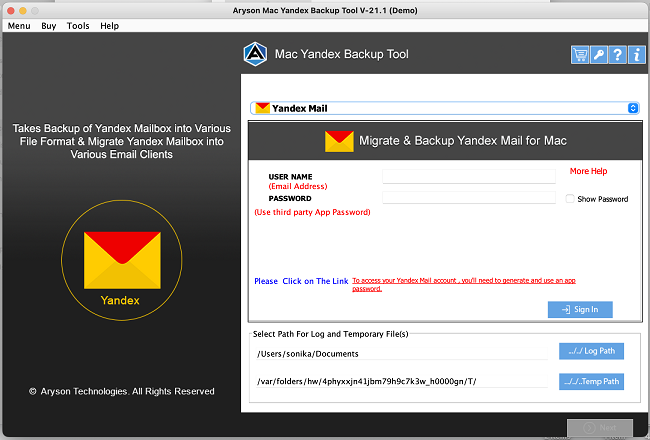Open the Menu menu

(x=19, y=26)
